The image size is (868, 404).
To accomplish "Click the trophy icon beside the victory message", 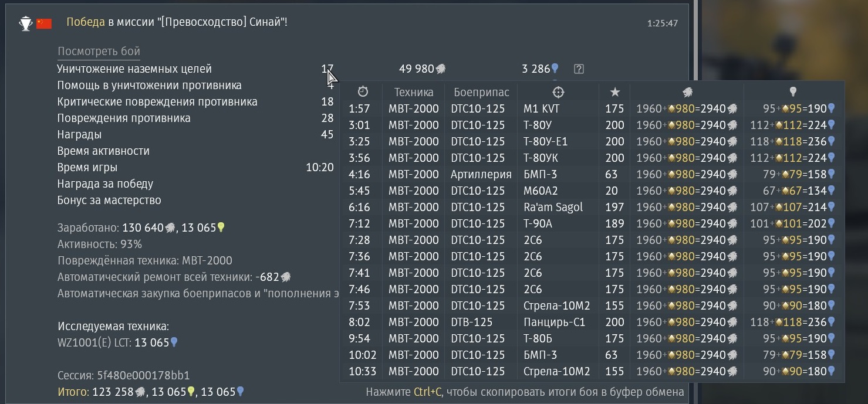I will click(x=26, y=23).
